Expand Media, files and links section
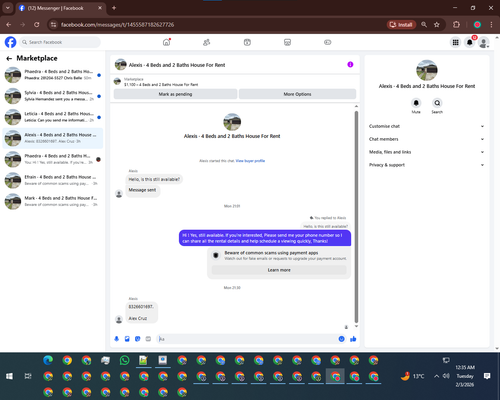The image size is (500, 400). [x=427, y=152]
